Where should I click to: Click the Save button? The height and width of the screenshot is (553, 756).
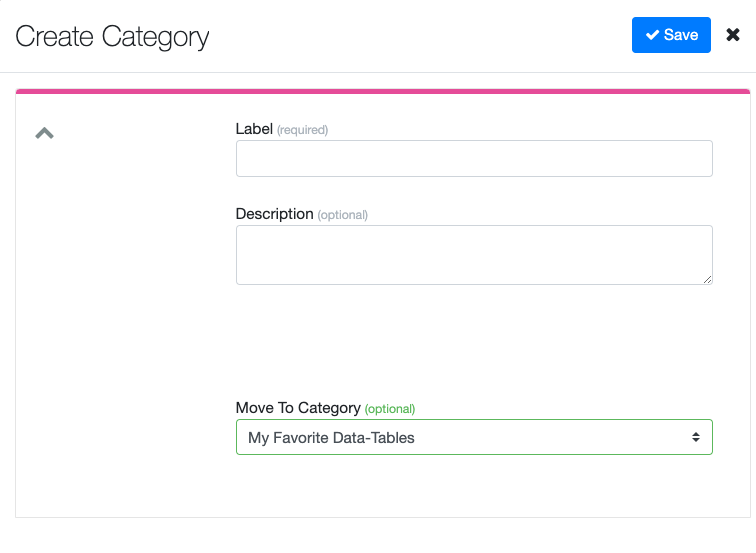tap(671, 35)
